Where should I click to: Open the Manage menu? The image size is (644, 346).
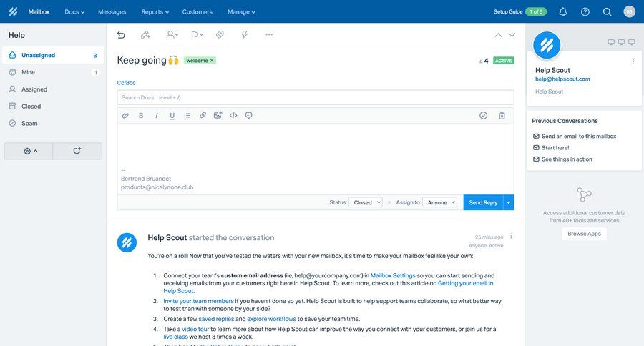241,12
